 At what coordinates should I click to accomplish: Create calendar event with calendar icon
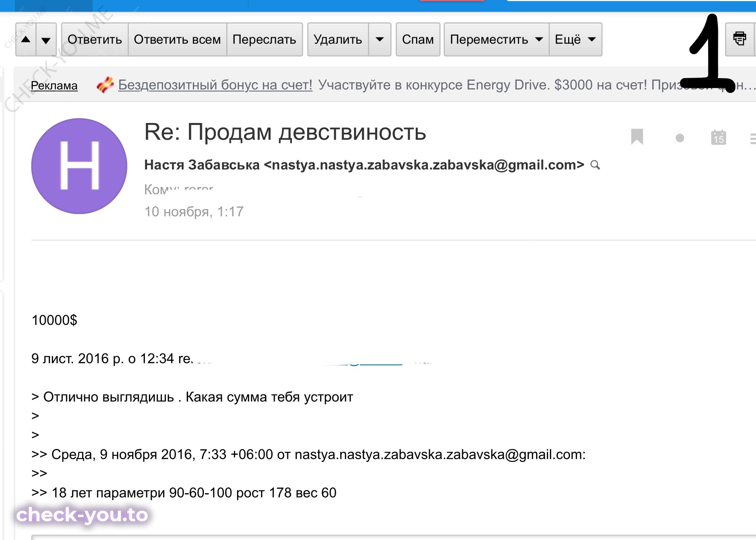point(719,137)
